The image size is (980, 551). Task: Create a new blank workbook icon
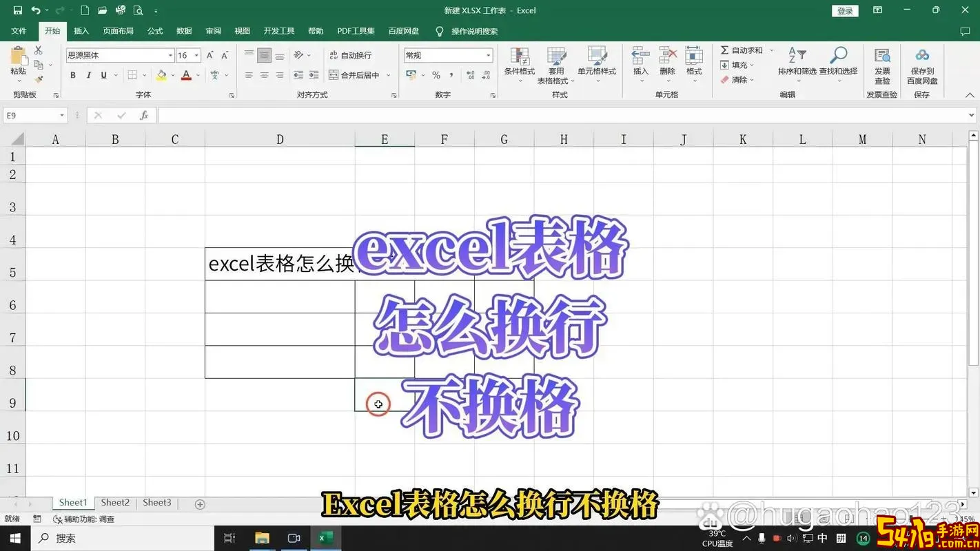(x=85, y=10)
